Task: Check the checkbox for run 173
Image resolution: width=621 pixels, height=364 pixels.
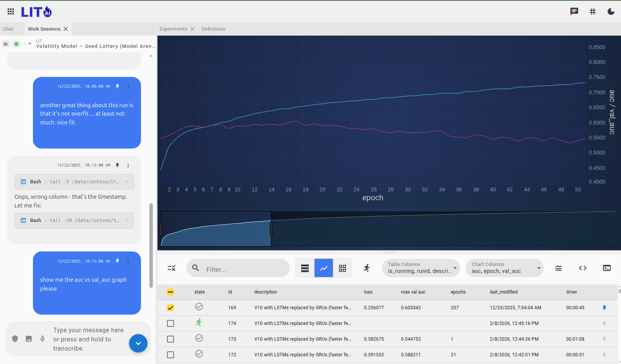Action: pos(170,339)
